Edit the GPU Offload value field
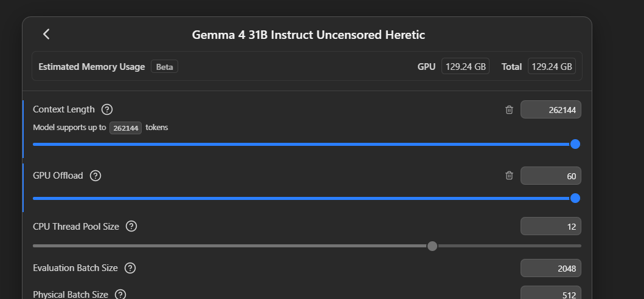The height and width of the screenshot is (299, 644). coord(551,176)
